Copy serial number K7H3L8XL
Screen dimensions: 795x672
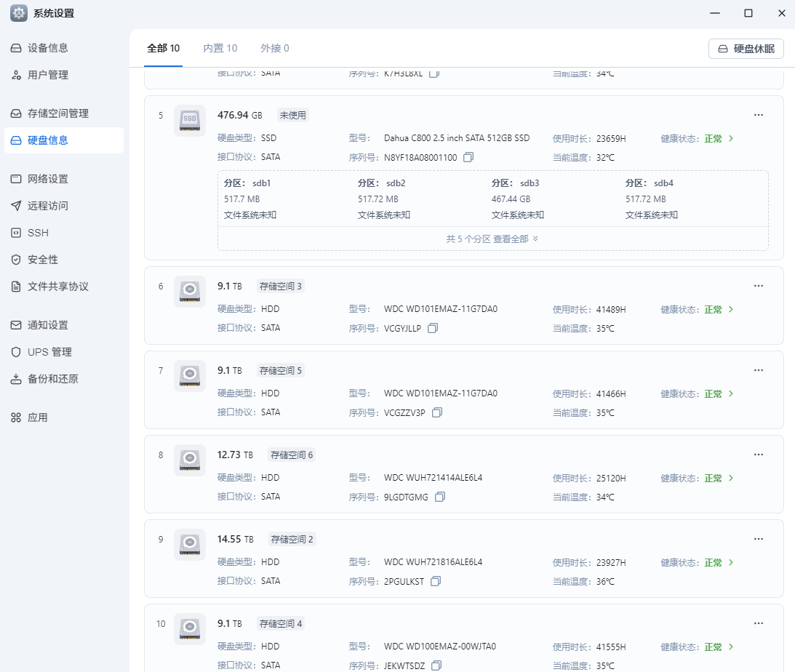(x=434, y=73)
